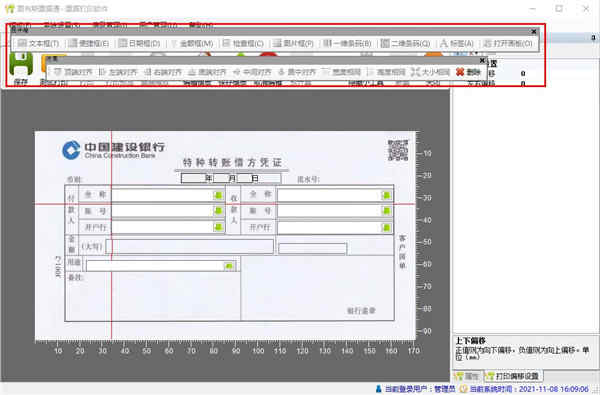The height and width of the screenshot is (395, 600).
Task: Select the payee 账号 text field
Action: point(335,211)
